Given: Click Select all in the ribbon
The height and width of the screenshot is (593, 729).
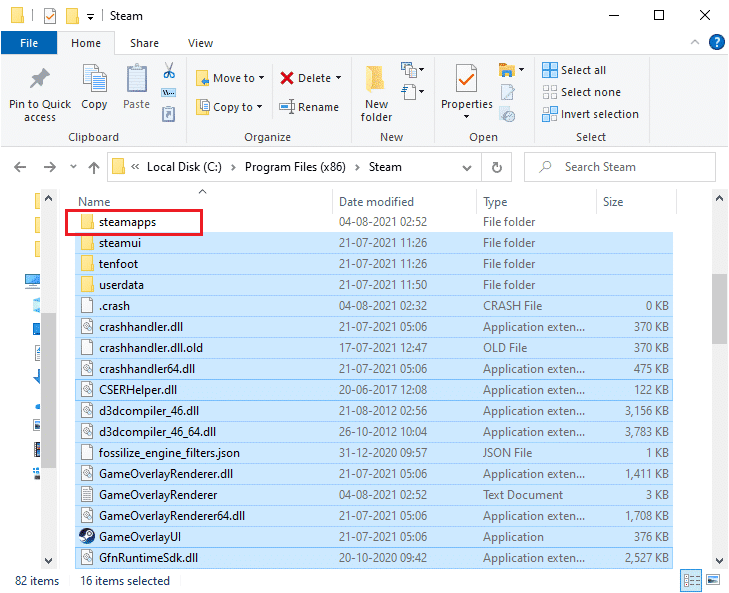Looking at the screenshot, I should (x=574, y=70).
